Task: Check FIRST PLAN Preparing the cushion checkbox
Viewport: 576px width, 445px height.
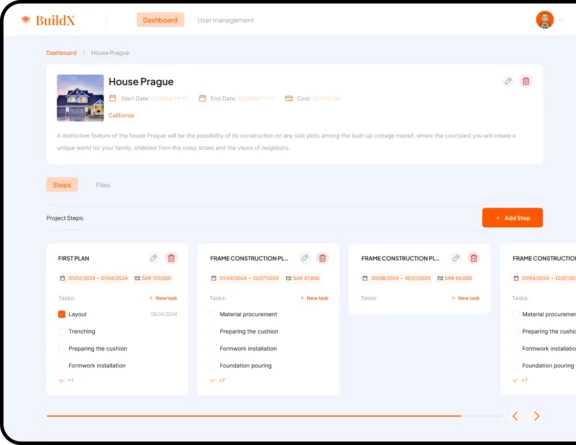Action: pos(62,348)
